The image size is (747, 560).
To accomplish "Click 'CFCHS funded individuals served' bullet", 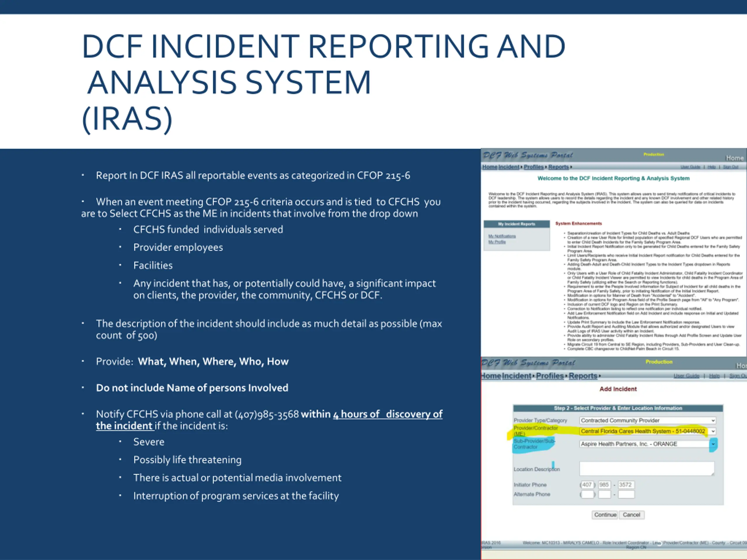I will click(208, 230).
